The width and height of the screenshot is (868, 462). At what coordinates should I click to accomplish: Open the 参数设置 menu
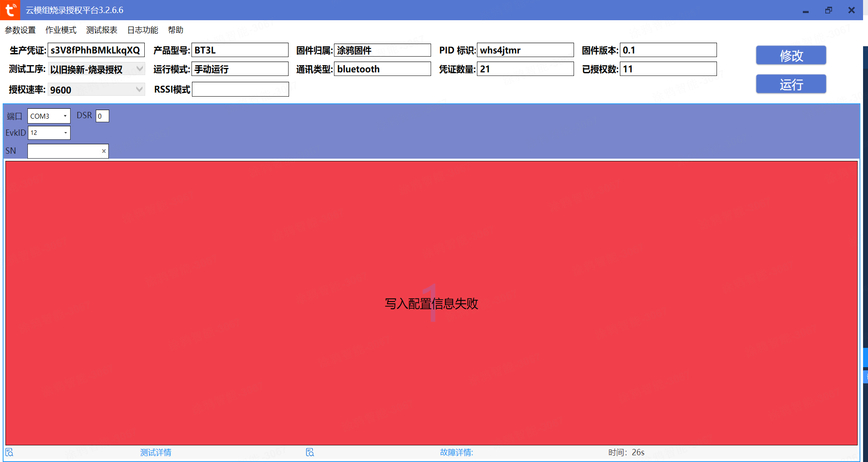(20, 30)
